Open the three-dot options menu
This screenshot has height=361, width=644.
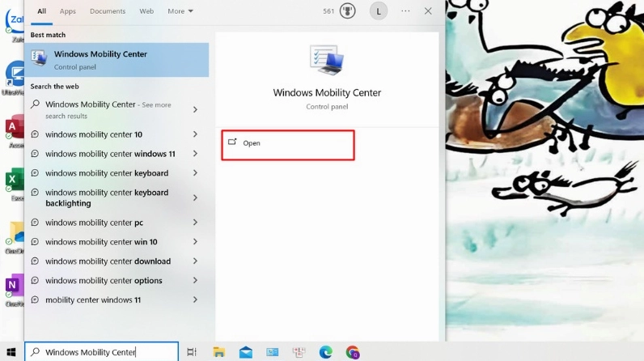point(405,11)
